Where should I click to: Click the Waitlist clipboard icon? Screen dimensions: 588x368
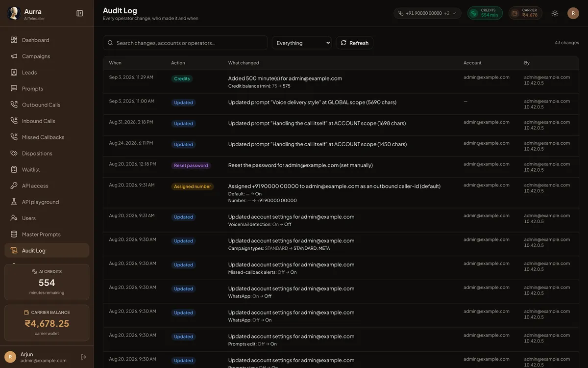click(x=14, y=169)
